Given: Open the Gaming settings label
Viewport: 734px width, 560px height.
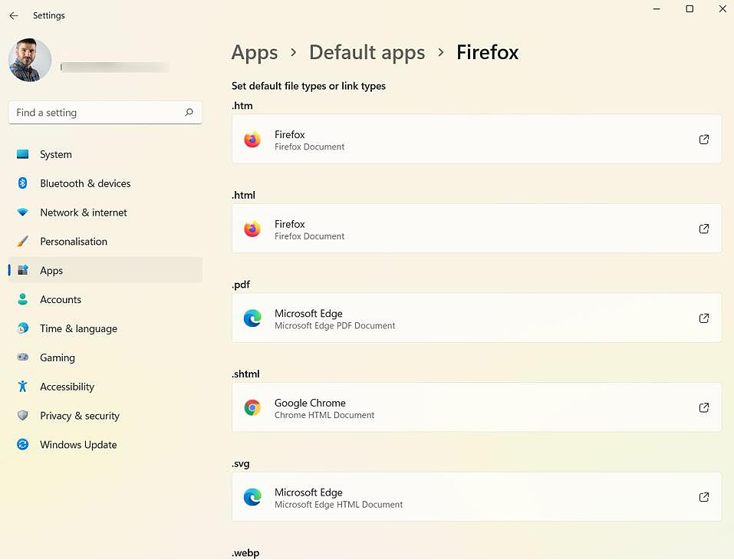Looking at the screenshot, I should pyautogui.click(x=57, y=357).
